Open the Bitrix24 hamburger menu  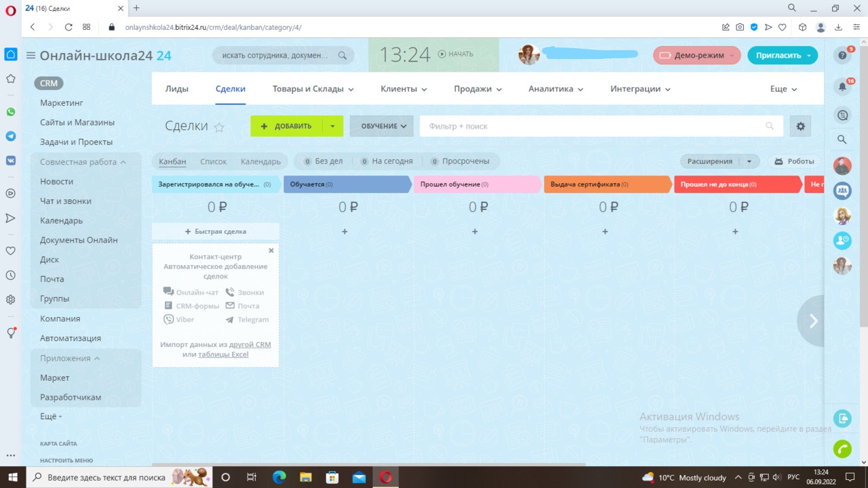pyautogui.click(x=31, y=56)
